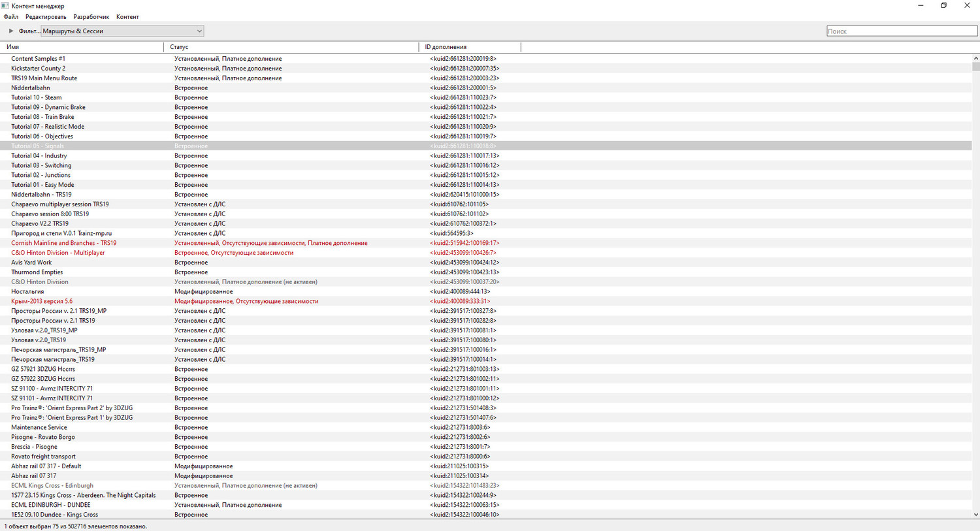Select Niddertalbahn - TRS19 row

tap(485, 195)
